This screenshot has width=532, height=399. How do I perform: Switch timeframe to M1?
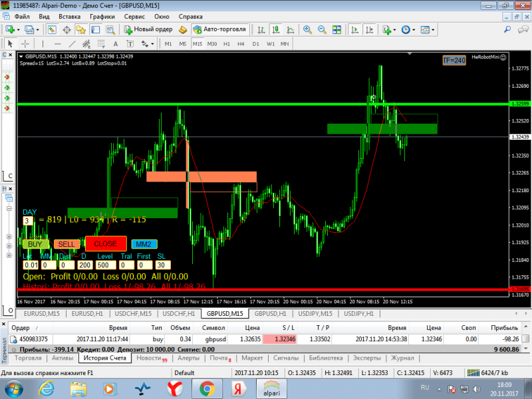[168, 44]
